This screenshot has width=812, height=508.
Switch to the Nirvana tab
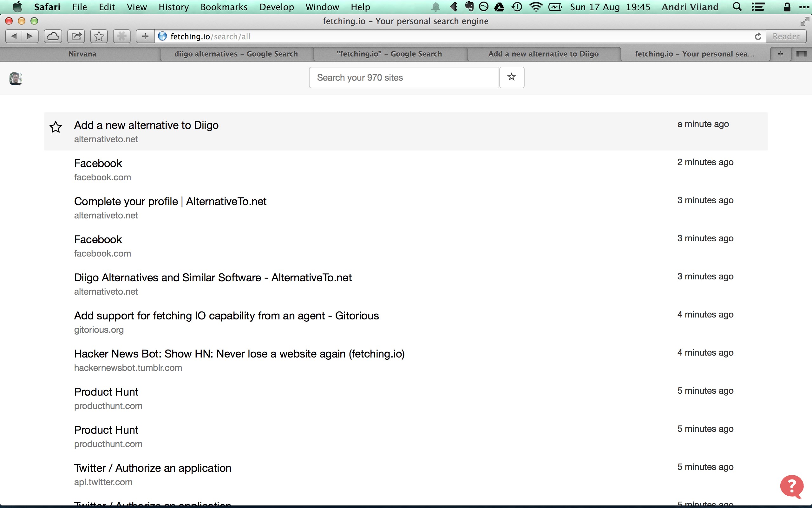82,54
